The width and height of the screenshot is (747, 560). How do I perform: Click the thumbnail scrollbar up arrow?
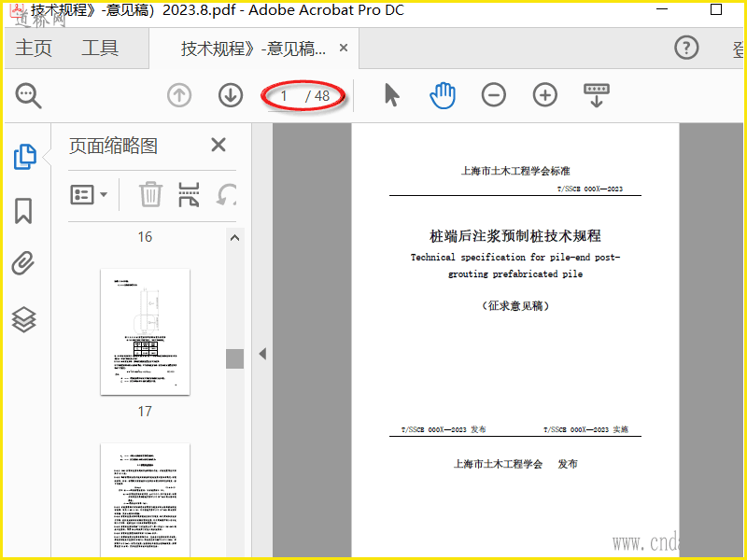click(235, 238)
